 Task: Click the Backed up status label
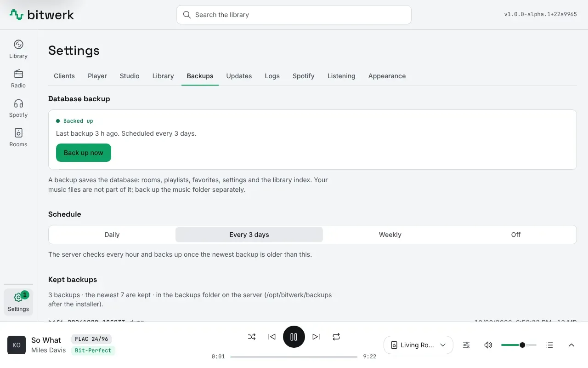[78, 121]
